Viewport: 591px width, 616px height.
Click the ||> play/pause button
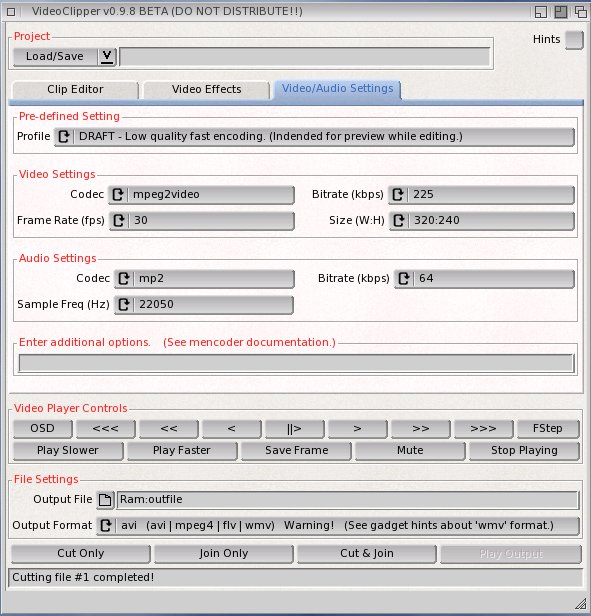click(294, 429)
